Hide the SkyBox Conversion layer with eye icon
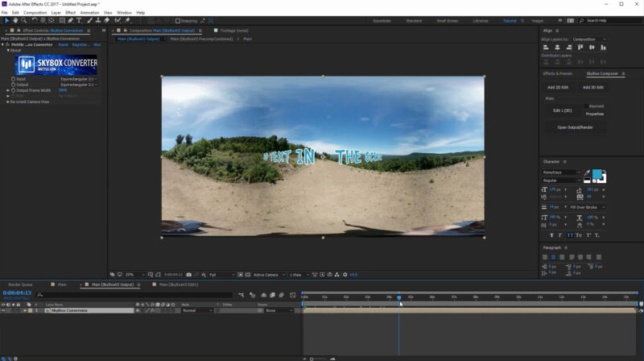This screenshot has width=644, height=361. tap(3, 310)
